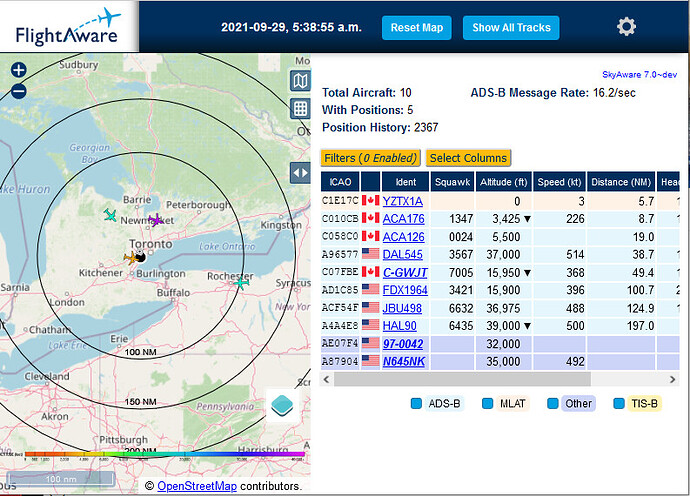Click scrollbar left arrow under table
The image size is (690, 496).
coord(326,379)
